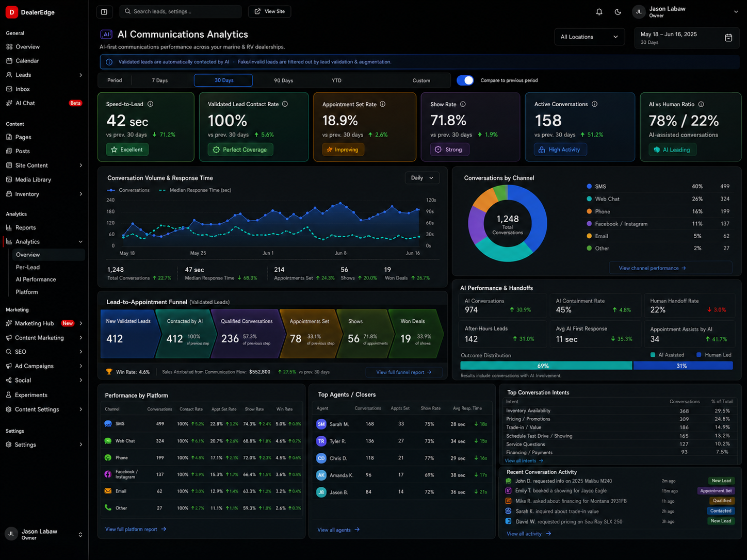Open View full platform report link

point(136,529)
